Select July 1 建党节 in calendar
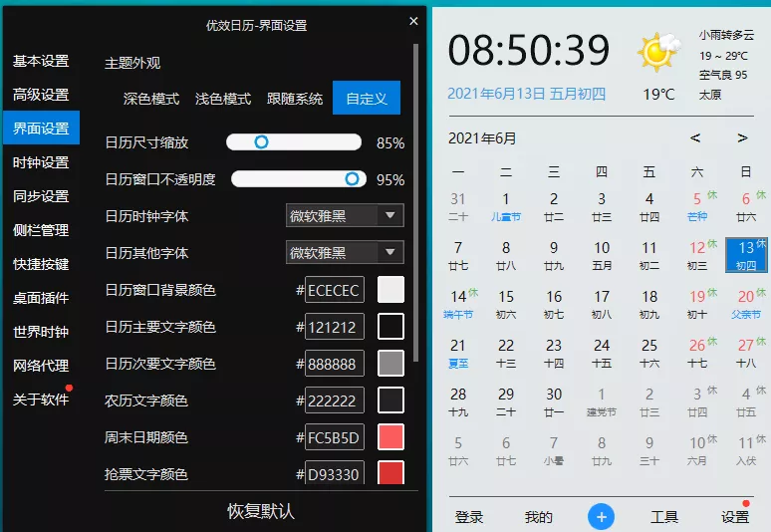Viewport: 771px width, 532px height. coord(602,401)
